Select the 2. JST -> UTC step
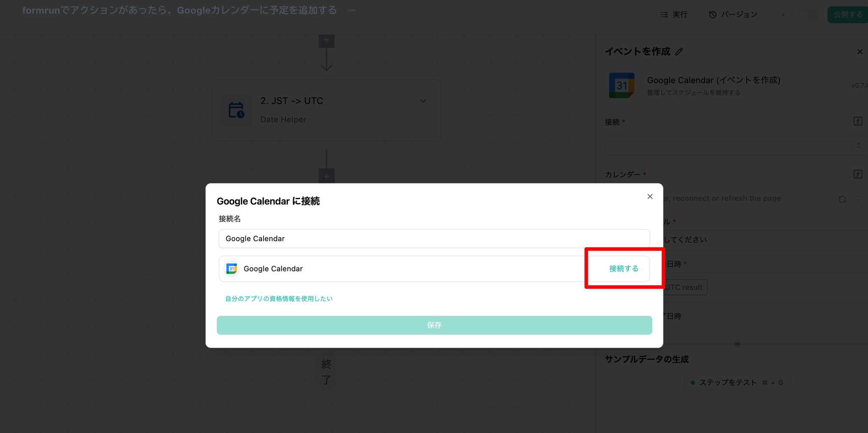Image resolution: width=868 pixels, height=433 pixels. click(x=326, y=110)
